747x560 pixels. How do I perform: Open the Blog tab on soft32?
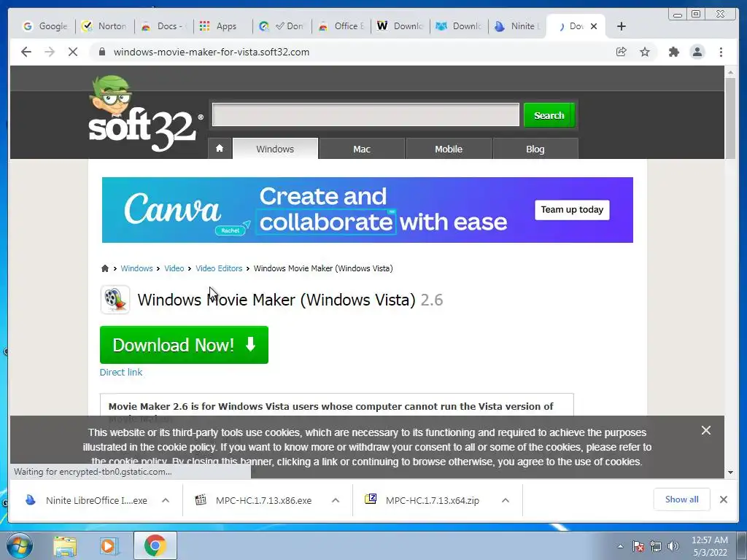535,149
